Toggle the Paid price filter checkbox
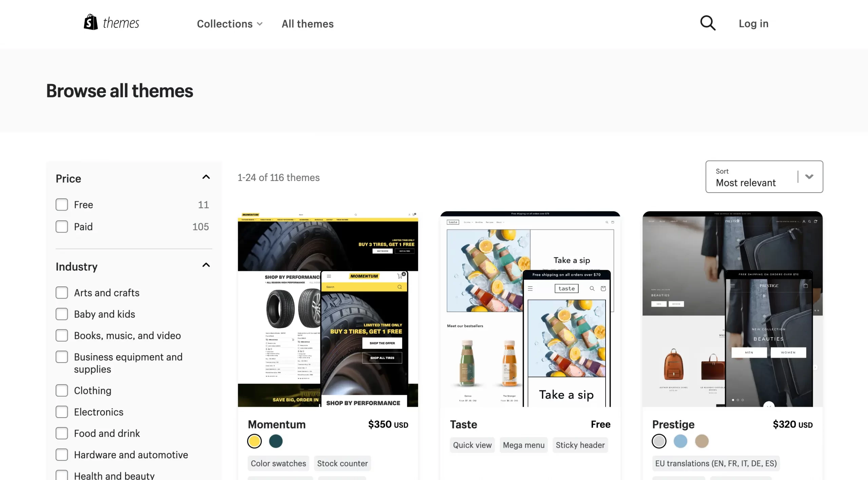This screenshot has width=868, height=480. click(x=62, y=226)
